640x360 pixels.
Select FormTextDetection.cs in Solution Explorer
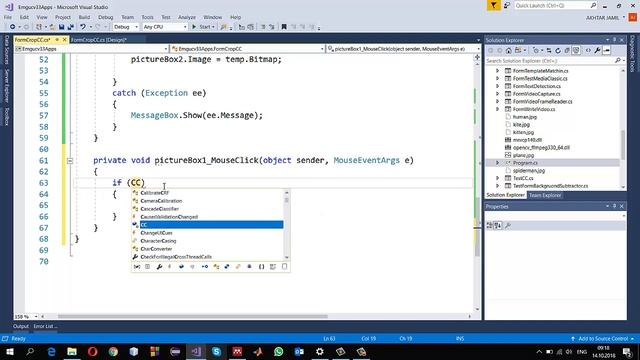[x=537, y=86]
